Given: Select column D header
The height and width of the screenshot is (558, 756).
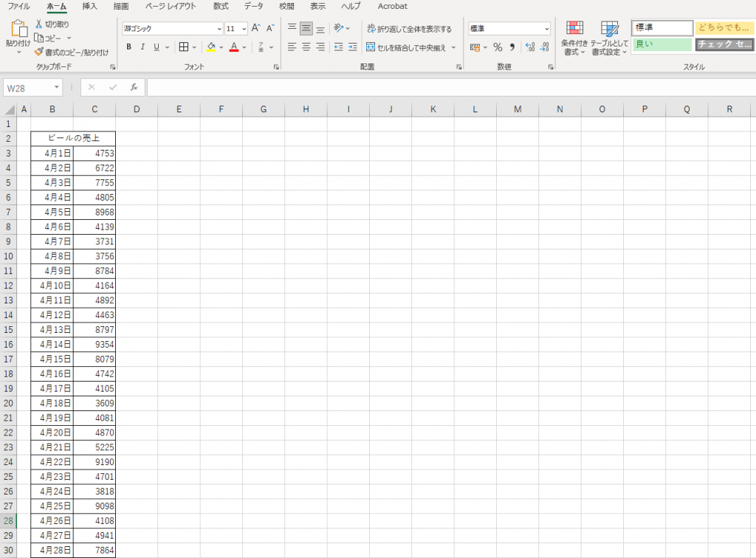Looking at the screenshot, I should click(137, 109).
